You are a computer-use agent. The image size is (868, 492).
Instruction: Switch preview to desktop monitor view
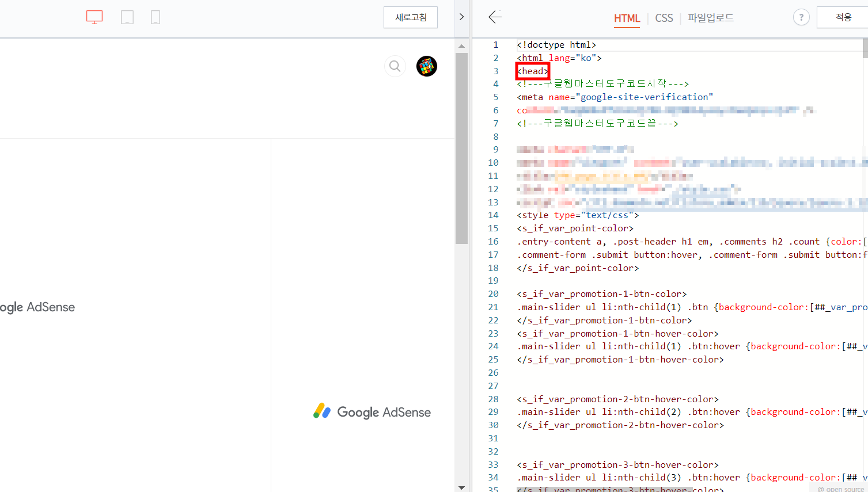pyautogui.click(x=94, y=17)
